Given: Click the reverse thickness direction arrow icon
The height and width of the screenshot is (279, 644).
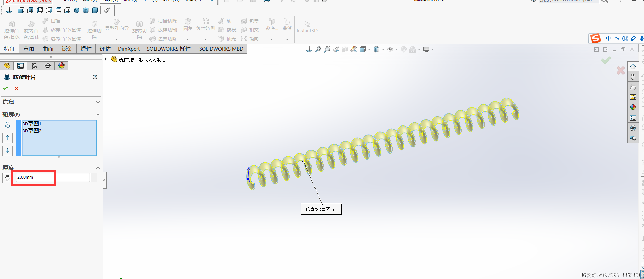Looking at the screenshot, I should [7, 177].
